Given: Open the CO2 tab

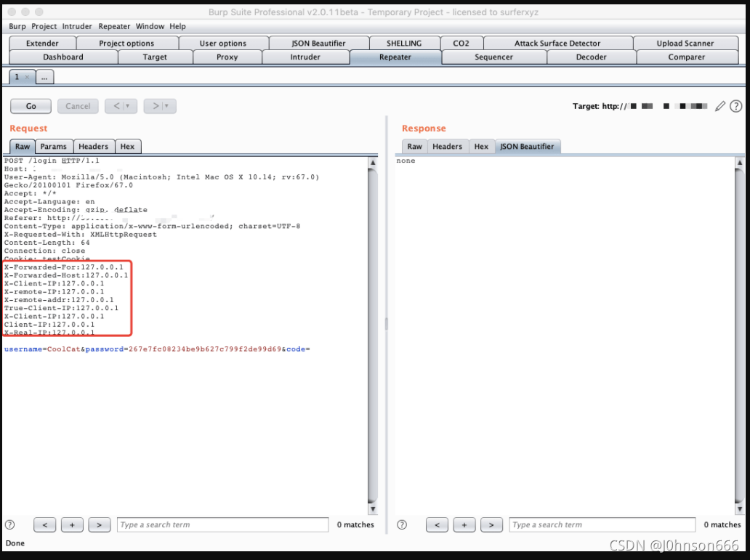Looking at the screenshot, I should coord(461,43).
